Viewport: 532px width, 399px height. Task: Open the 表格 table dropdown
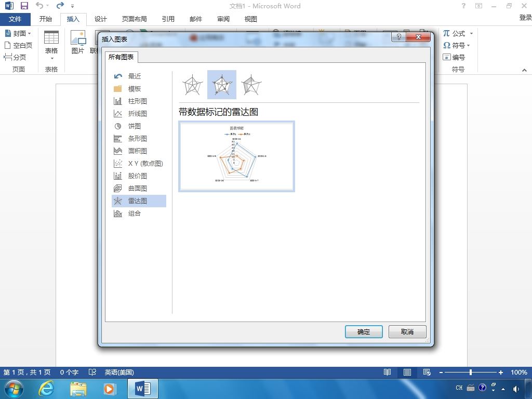click(x=51, y=45)
